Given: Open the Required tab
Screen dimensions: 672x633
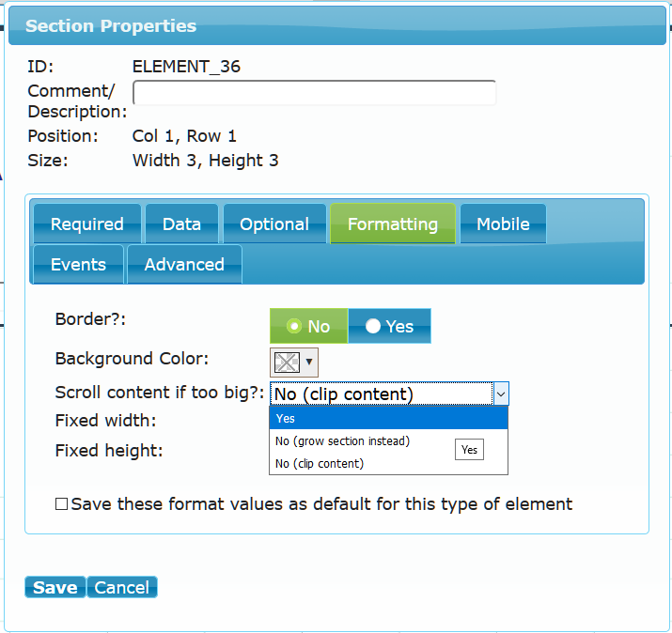Looking at the screenshot, I should point(87,224).
